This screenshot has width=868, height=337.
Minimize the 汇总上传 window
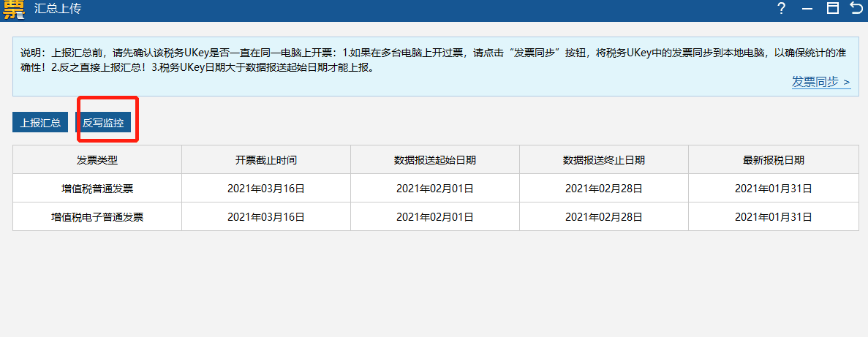pyautogui.click(x=807, y=9)
